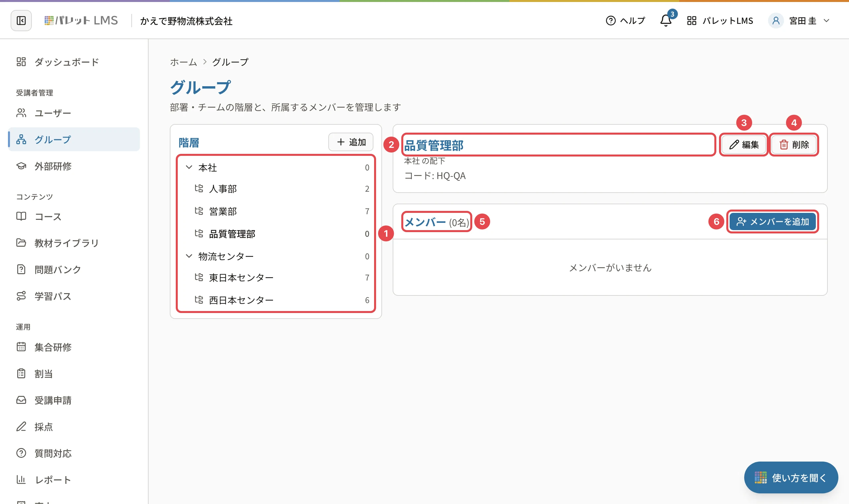849x504 pixels.
Task: Open the notifications bell
Action: point(666,21)
